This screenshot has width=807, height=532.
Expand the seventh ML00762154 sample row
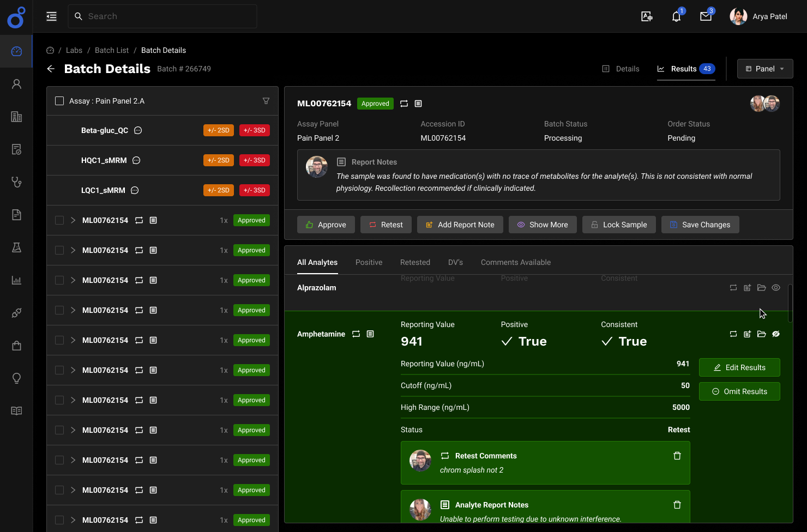(x=73, y=400)
